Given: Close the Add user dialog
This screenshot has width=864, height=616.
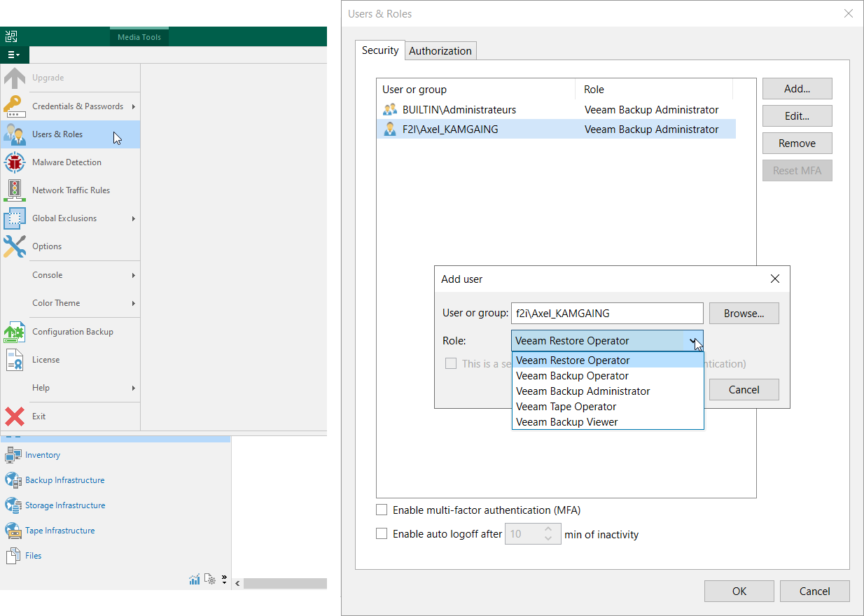Looking at the screenshot, I should (x=775, y=279).
